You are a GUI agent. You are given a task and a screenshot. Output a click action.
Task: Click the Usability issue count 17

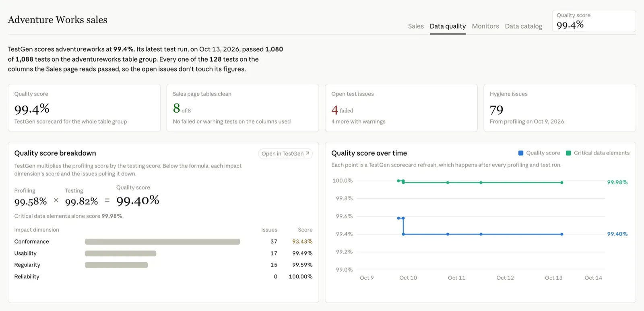[274, 253]
